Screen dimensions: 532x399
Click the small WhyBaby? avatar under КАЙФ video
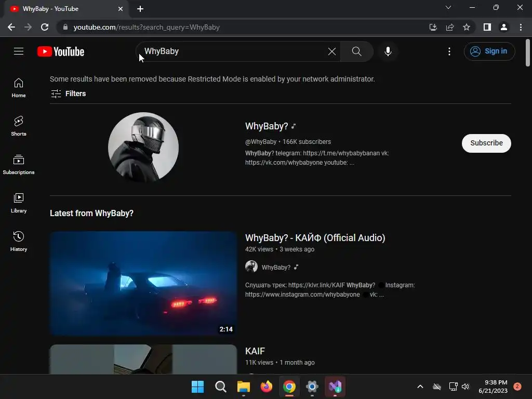[251, 267]
